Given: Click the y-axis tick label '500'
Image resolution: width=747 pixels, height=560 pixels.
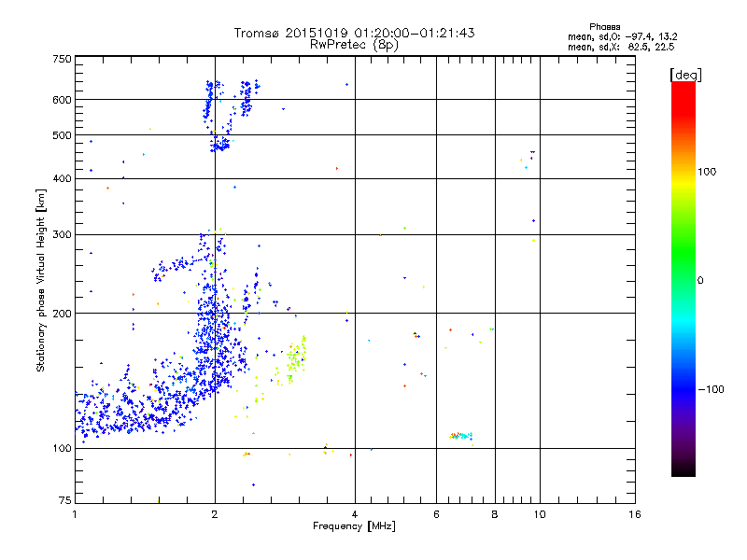Looking at the screenshot, I should [x=62, y=135].
